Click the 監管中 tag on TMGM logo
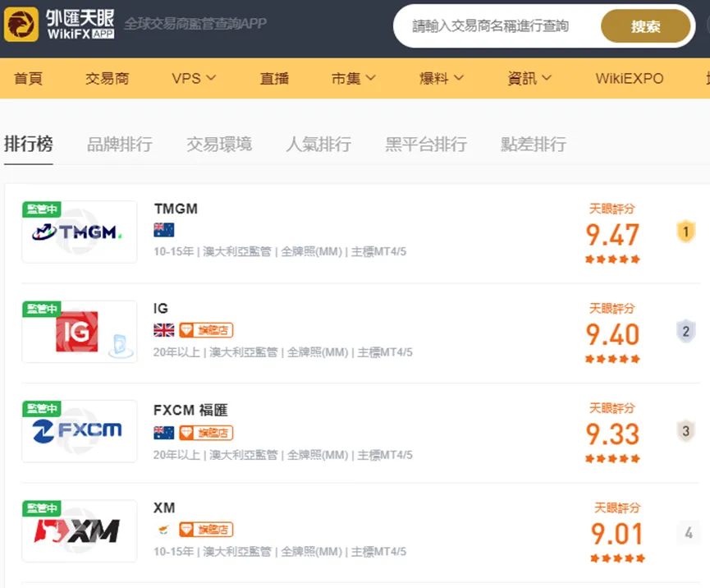710x588 pixels. 42,209
